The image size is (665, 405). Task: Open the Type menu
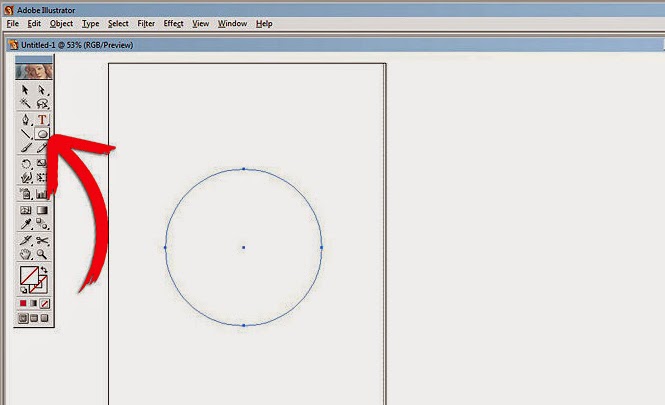pyautogui.click(x=90, y=24)
